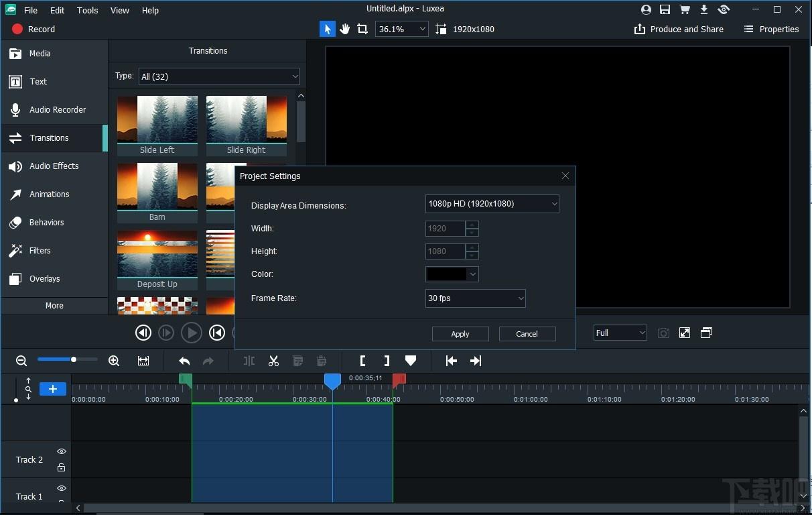Expand More tools list
Image resolution: width=812 pixels, height=515 pixels.
point(54,305)
